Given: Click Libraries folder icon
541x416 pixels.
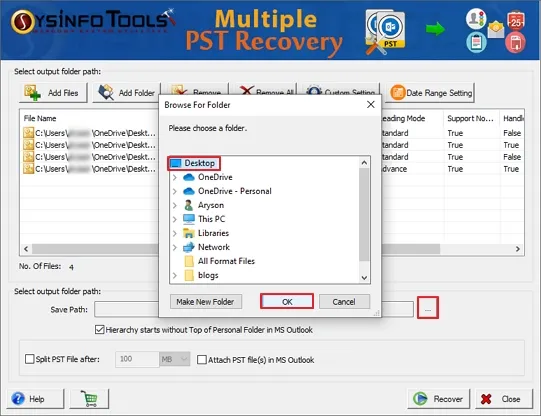Looking at the screenshot, I should (189, 233).
